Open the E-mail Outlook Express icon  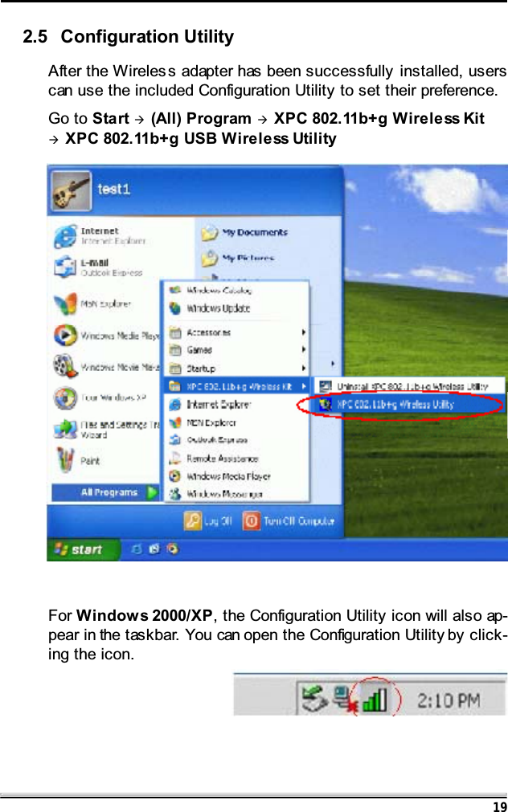coord(65,267)
